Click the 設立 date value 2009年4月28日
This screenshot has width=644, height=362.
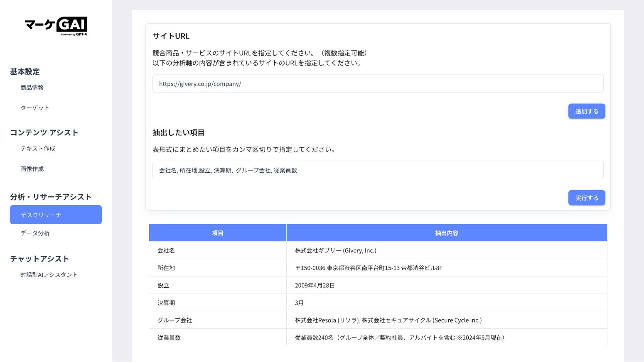tap(315, 286)
